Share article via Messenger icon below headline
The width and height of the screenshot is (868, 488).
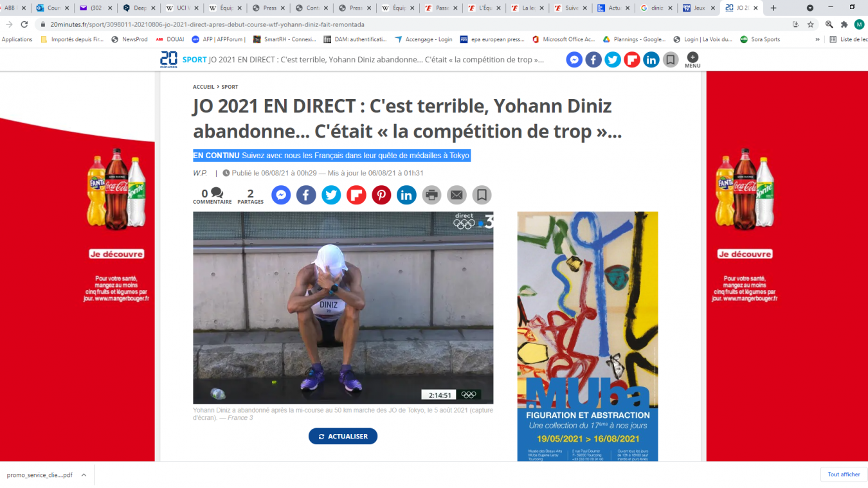[281, 195]
